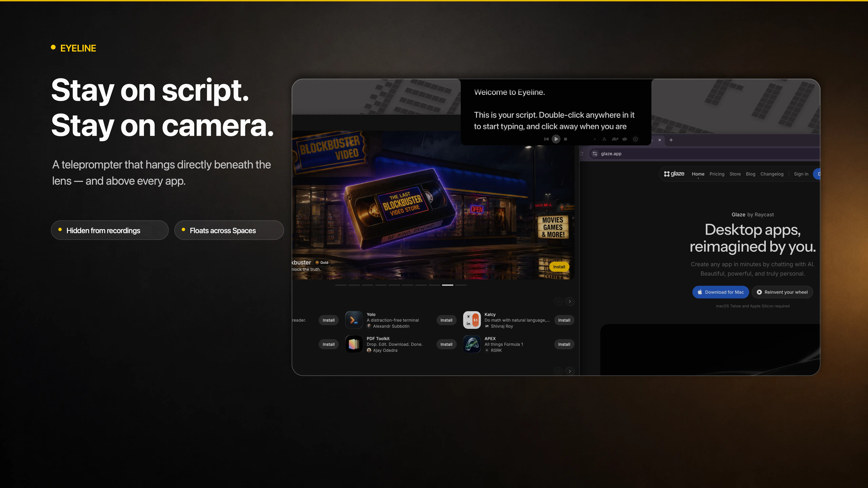The image size is (868, 488).
Task: Click the Reinvent your wheel button
Action: pos(782,292)
